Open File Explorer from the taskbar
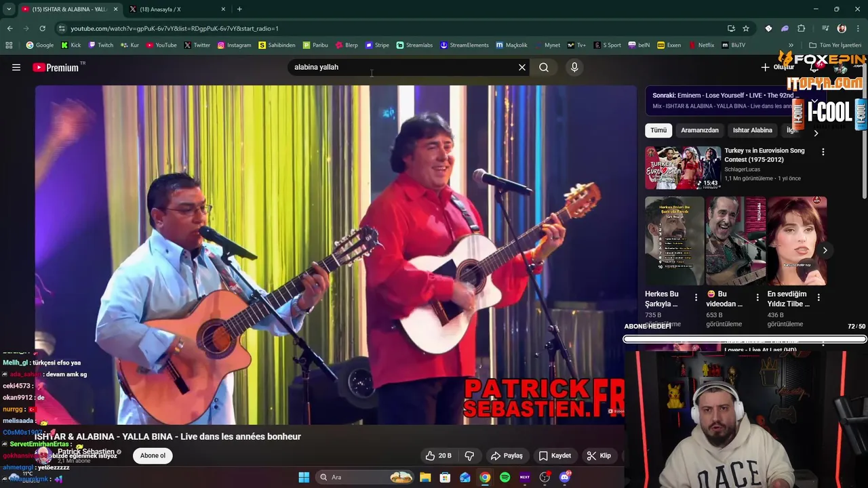This screenshot has height=488, width=868. 425,477
